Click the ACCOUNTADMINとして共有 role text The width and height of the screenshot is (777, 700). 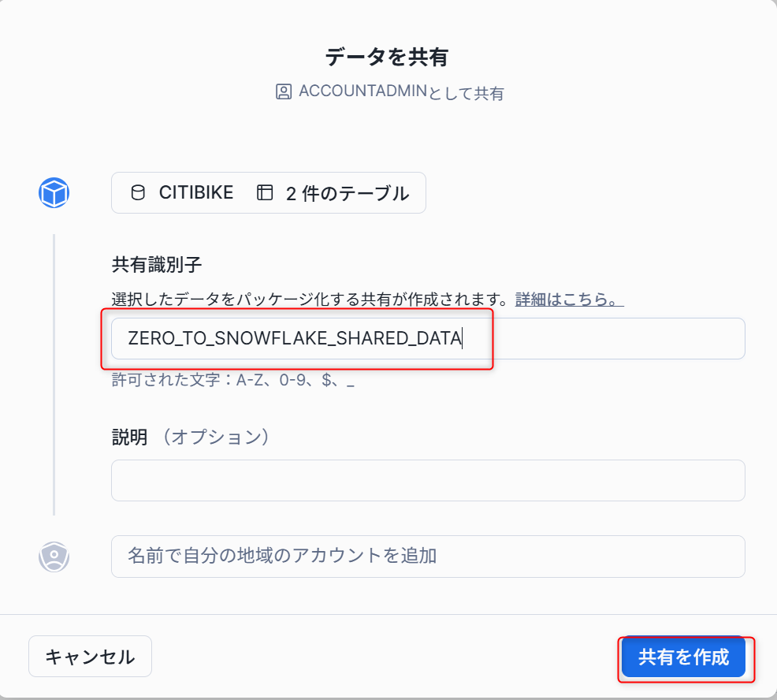click(401, 92)
